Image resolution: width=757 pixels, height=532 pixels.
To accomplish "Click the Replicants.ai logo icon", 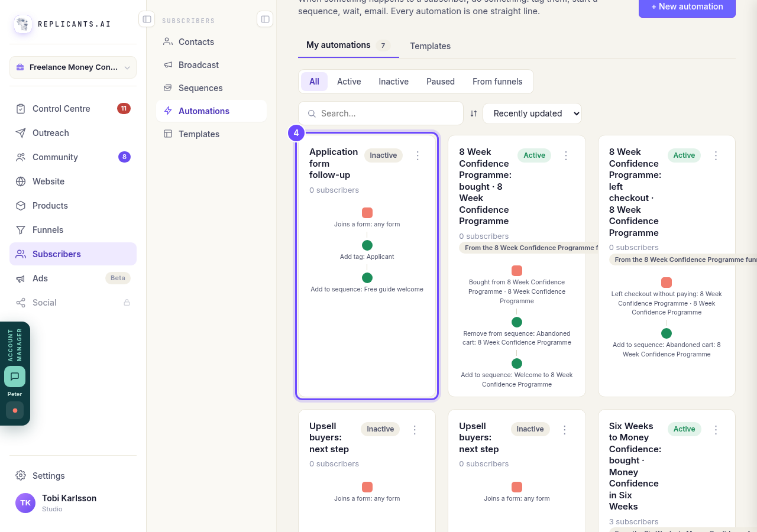I will point(23,24).
